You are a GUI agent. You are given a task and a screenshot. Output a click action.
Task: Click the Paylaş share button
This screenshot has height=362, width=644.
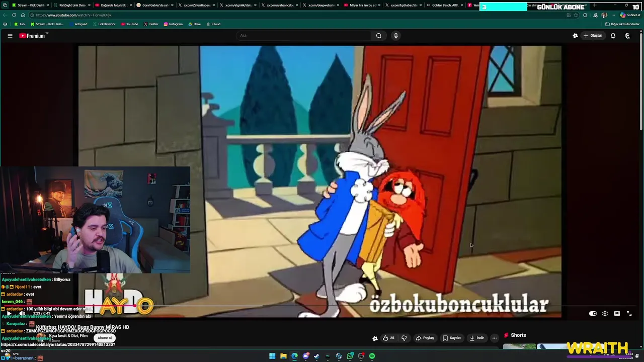pos(425,338)
